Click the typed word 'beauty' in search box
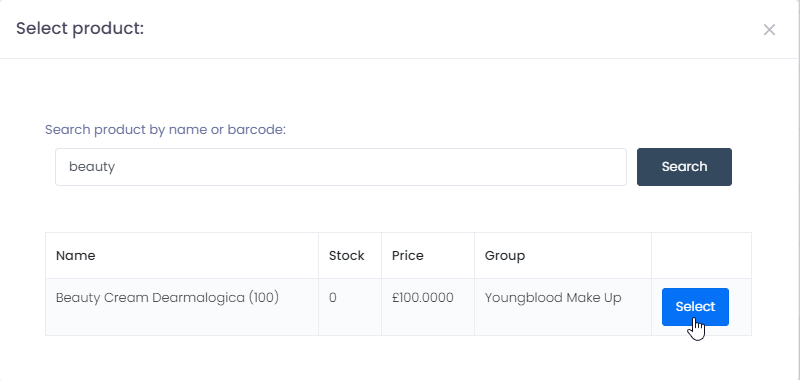Screen dimensions: 800x380 (x=92, y=167)
